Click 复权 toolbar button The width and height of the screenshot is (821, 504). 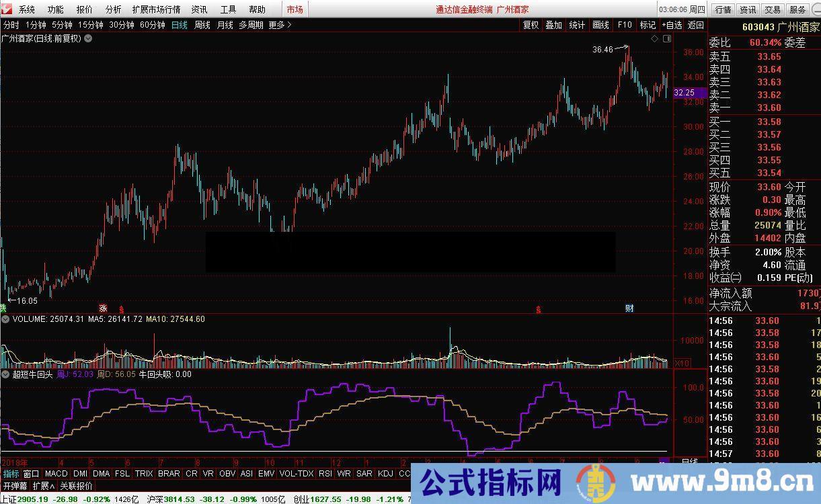tap(531, 25)
